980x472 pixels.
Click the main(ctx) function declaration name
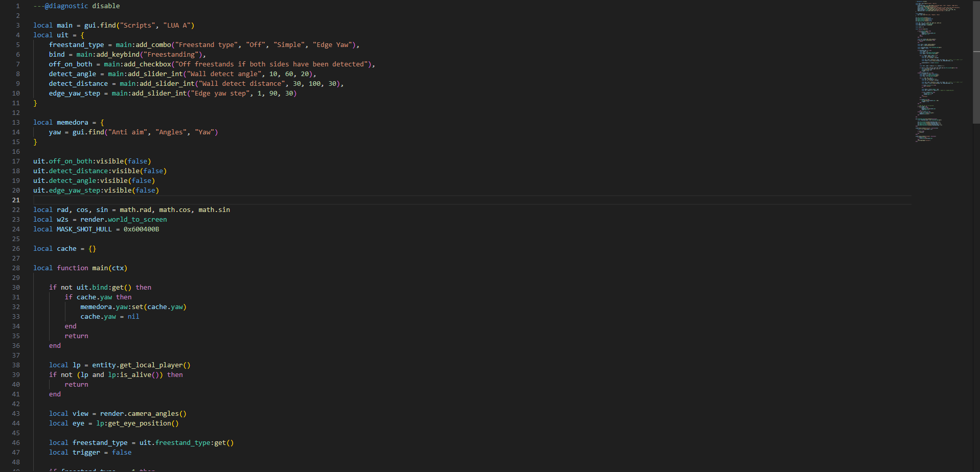click(x=101, y=268)
